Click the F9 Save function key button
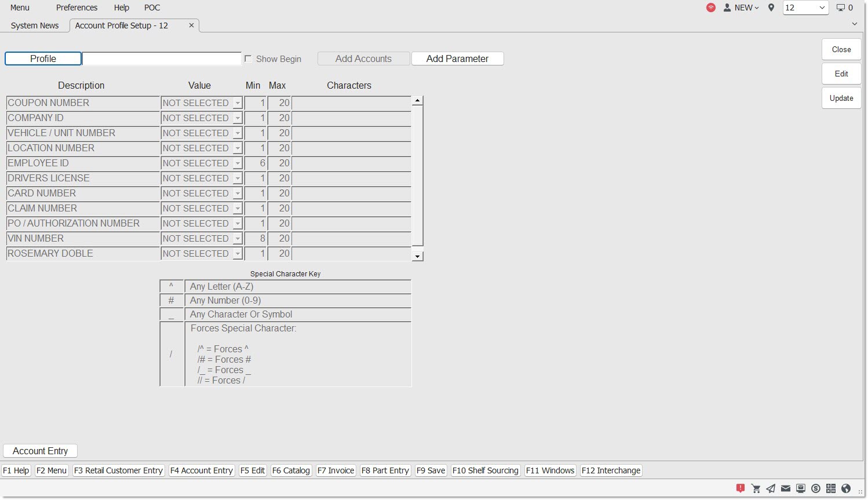Screen dimensions: 868x500 pyautogui.click(x=431, y=470)
